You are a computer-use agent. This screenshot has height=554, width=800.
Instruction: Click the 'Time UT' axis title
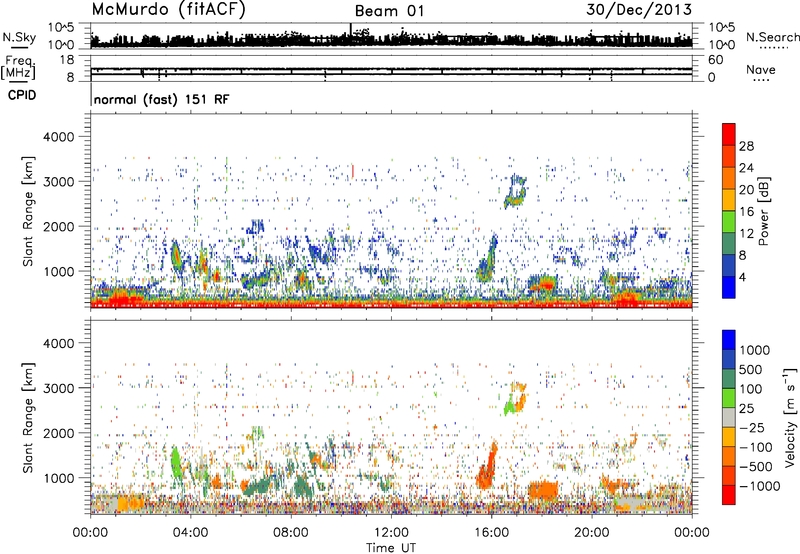click(391, 548)
